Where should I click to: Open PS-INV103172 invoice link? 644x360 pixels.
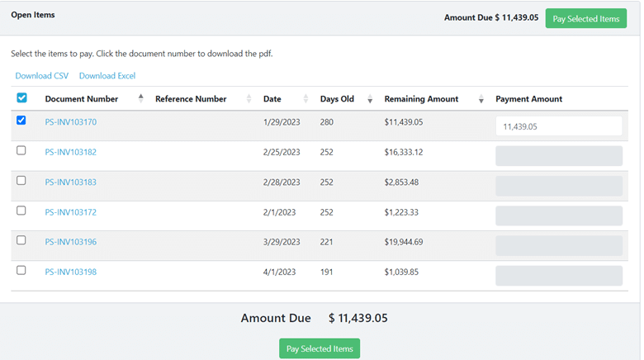(x=71, y=212)
